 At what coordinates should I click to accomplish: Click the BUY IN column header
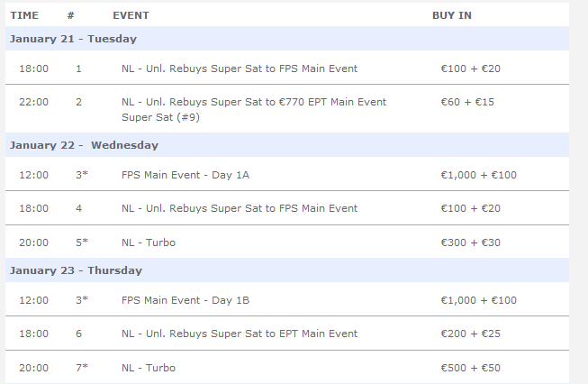pos(452,15)
